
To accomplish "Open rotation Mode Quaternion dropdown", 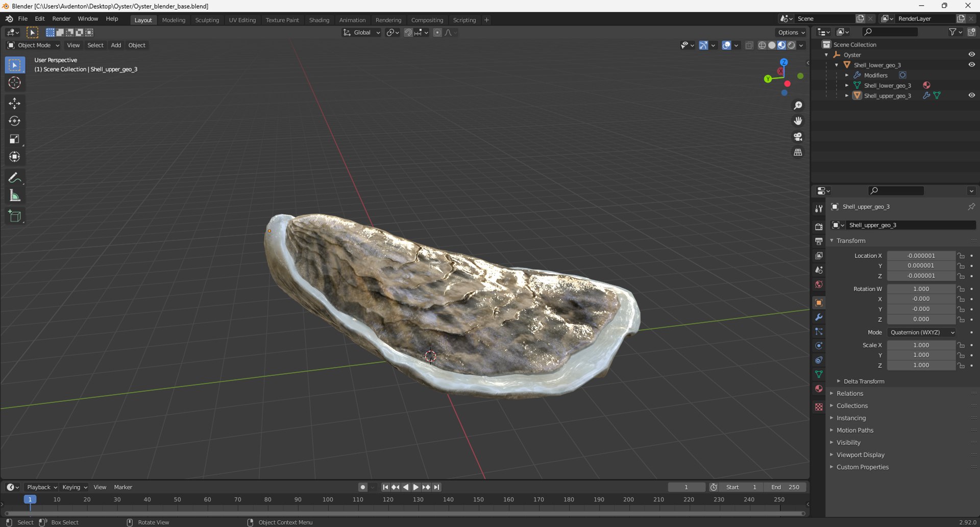I will point(922,332).
